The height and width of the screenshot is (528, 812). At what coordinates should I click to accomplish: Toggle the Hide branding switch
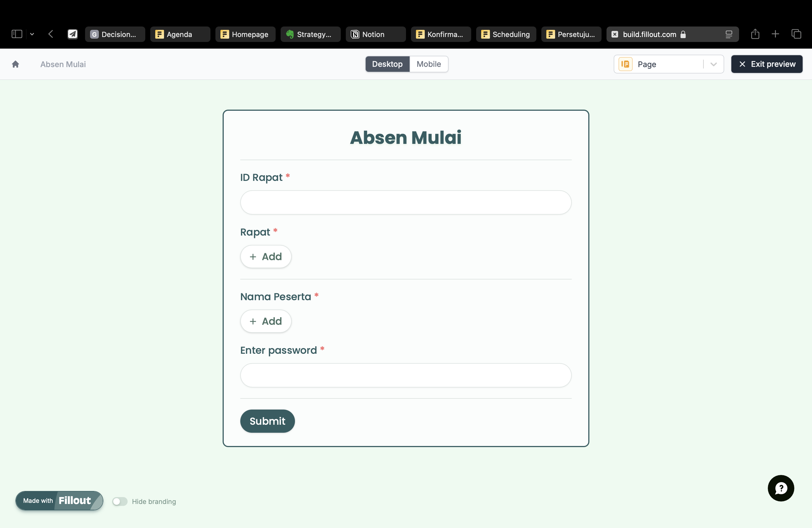coord(120,501)
